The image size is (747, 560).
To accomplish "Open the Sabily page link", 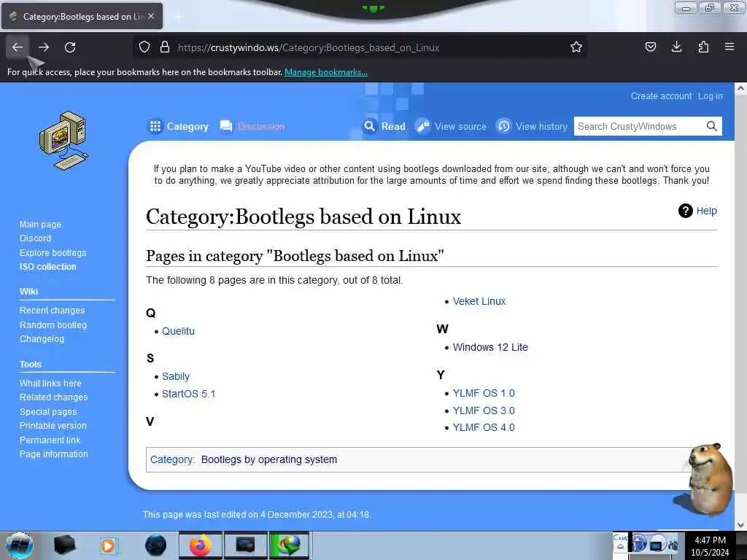I will coord(175,376).
